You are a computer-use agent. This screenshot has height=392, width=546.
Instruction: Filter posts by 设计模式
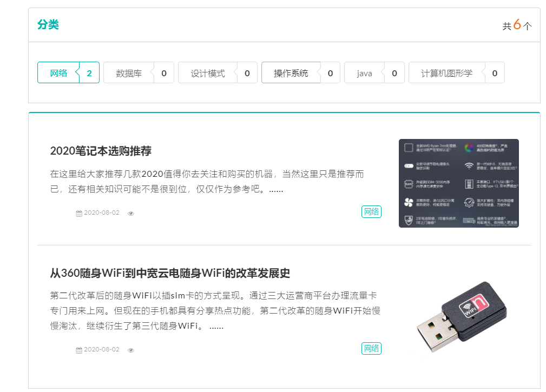(208, 72)
